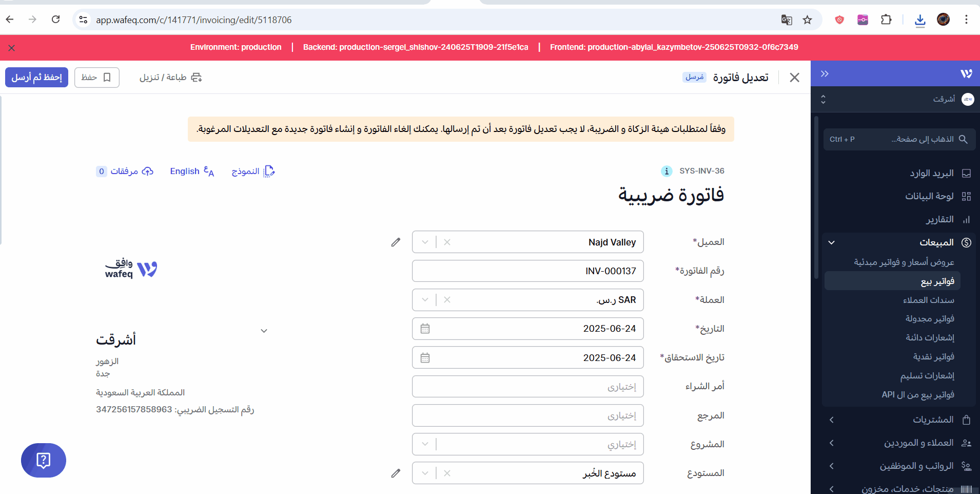Click the info icon beside SYS-INV-36
The width and height of the screenshot is (980, 494).
coord(667,171)
